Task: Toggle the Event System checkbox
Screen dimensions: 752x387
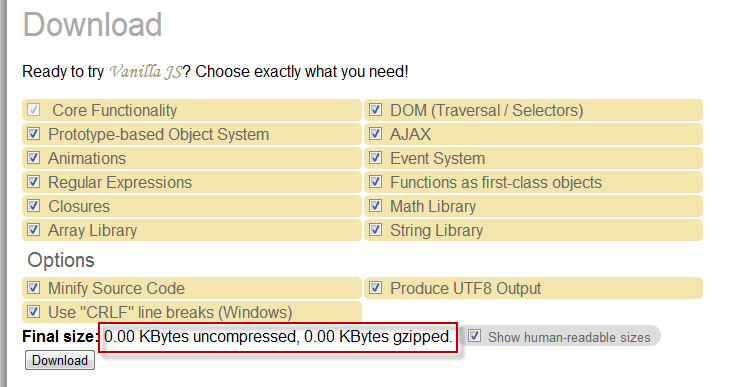Action: coord(375,157)
